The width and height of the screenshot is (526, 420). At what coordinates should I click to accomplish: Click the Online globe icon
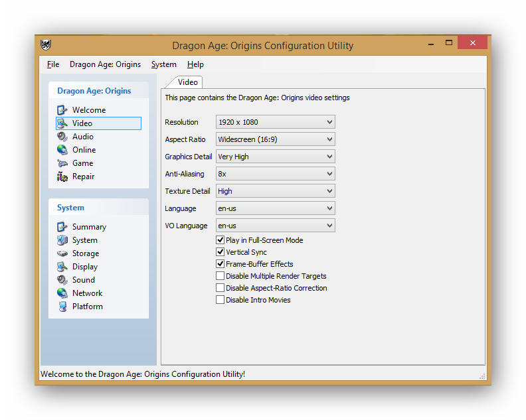(62, 150)
